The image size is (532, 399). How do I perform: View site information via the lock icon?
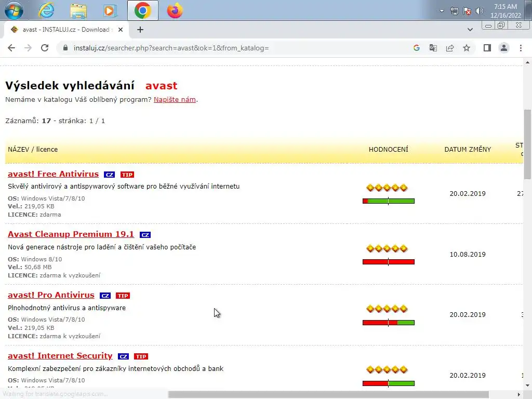coord(65,48)
